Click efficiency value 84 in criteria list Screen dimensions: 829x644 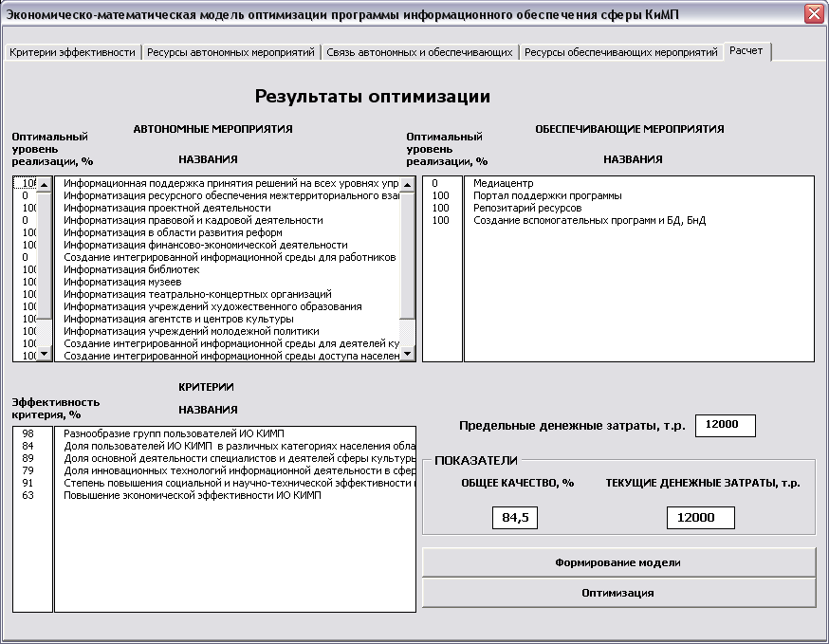tap(32, 446)
